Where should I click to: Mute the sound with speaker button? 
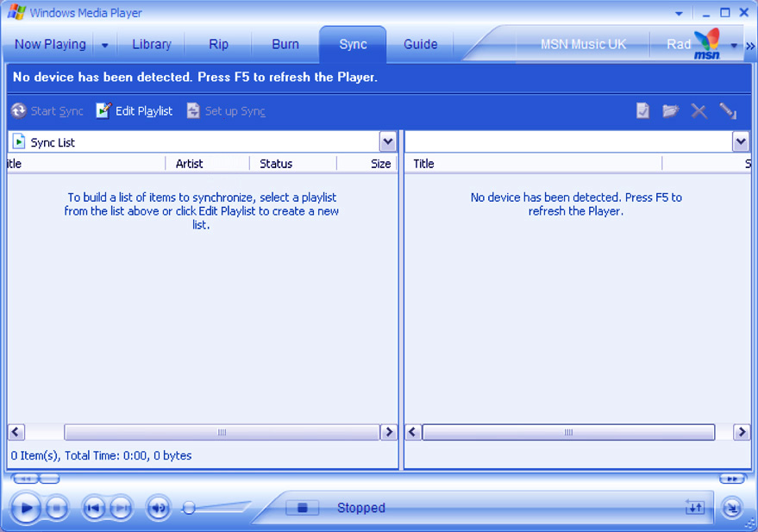pyautogui.click(x=158, y=508)
